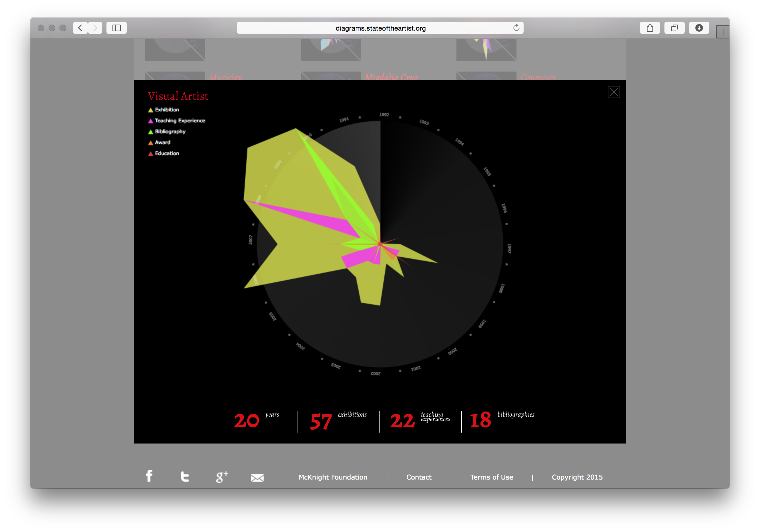
Task: Click the Twitter bird icon
Action: click(185, 477)
